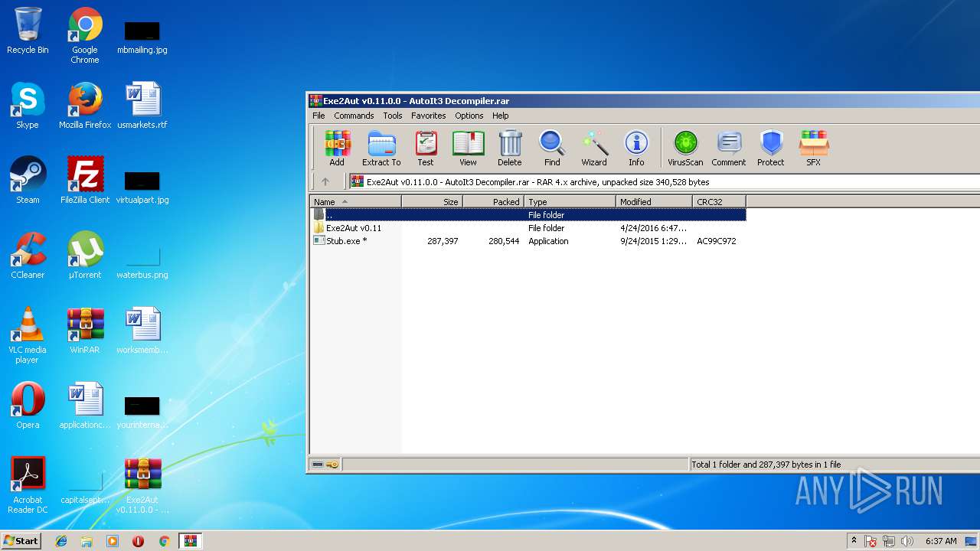Open the File menu
Image resolution: width=980 pixels, height=551 pixels.
coord(318,116)
